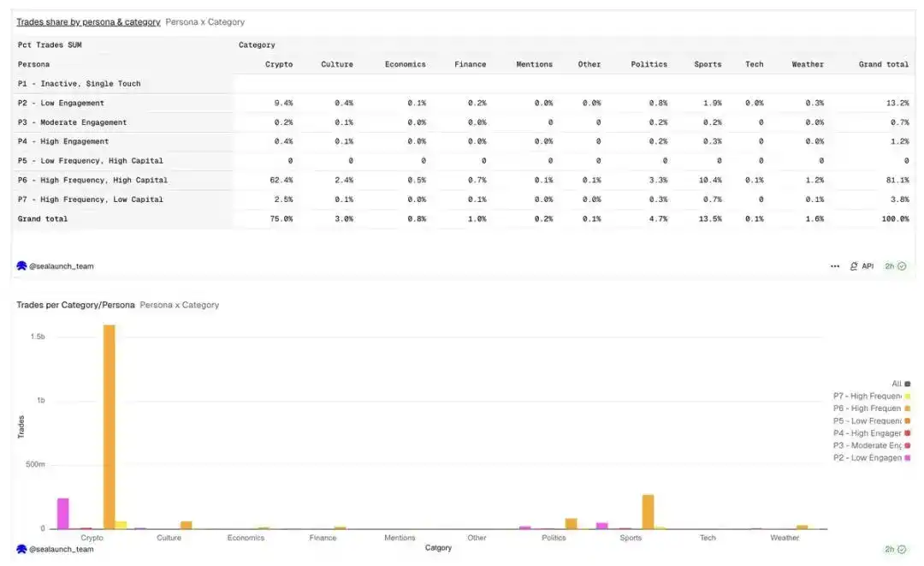Click the 2h refresh status on chart
The image size is (924, 566).
895,549
